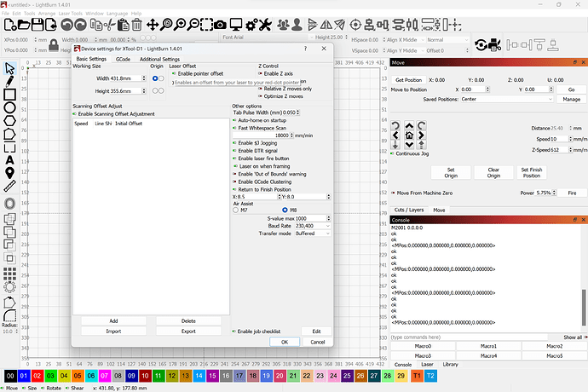Switch to Additional Settings tab
The height and width of the screenshot is (392, 588).
[x=159, y=59]
